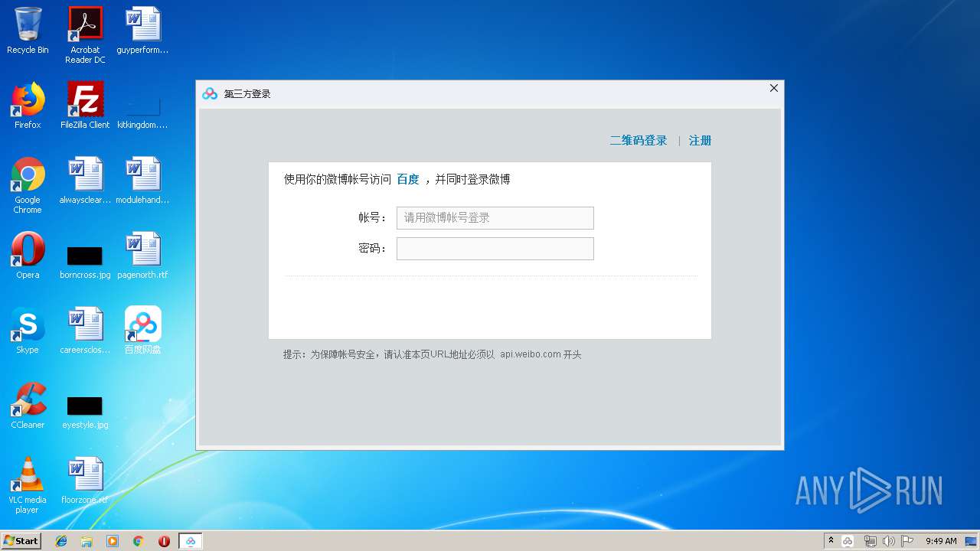The image size is (980, 551).
Task: Open Action Center flag icon
Action: [x=907, y=541]
